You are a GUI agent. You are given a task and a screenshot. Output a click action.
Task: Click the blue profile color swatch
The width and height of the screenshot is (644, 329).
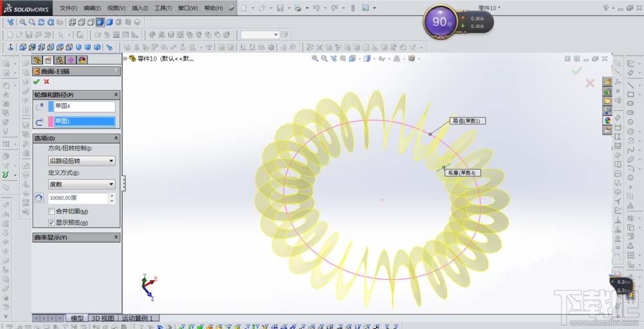[x=51, y=106]
